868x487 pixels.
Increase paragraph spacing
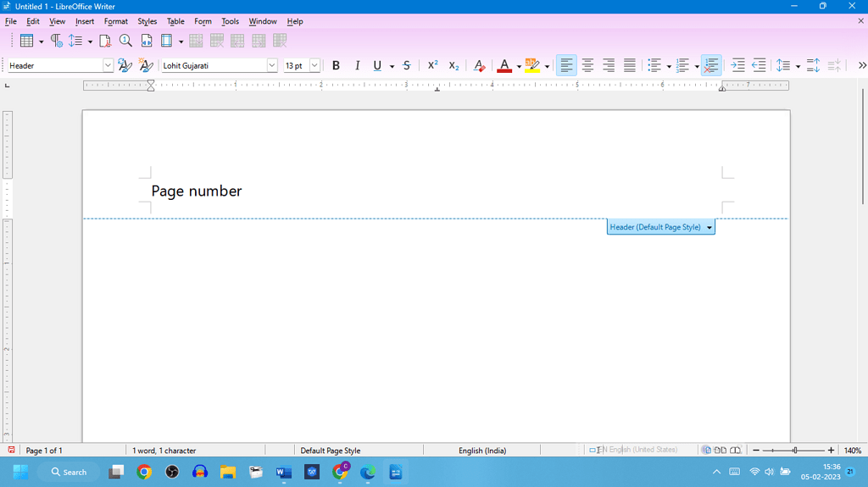point(813,65)
